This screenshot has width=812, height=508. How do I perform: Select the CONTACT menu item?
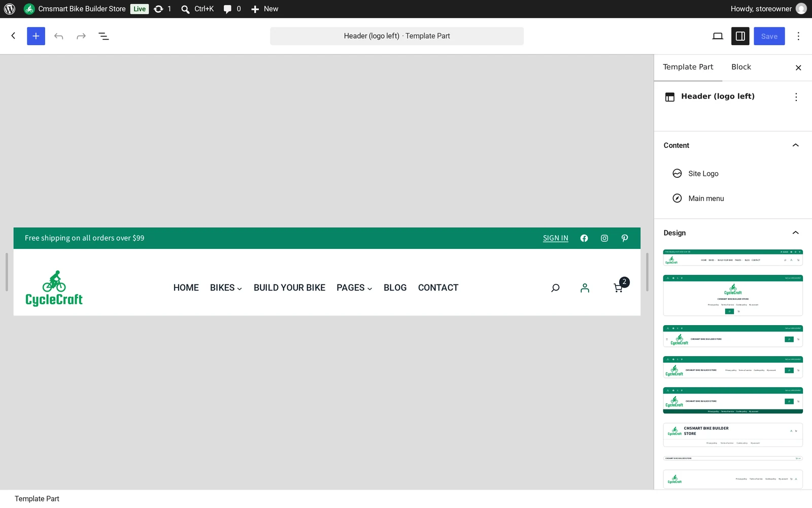[438, 288]
